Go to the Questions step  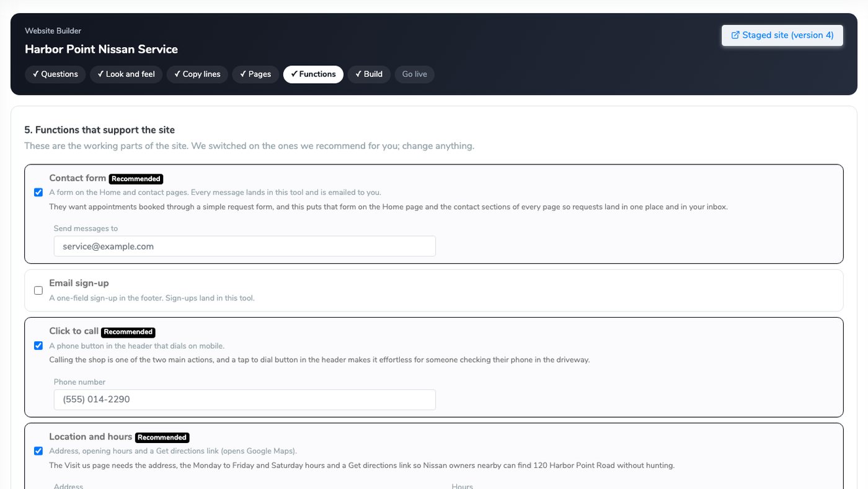pyautogui.click(x=55, y=74)
